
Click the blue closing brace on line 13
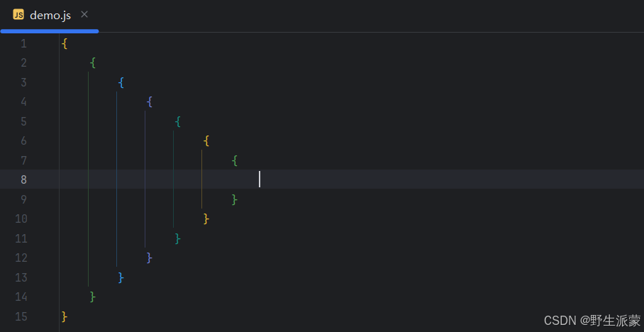tap(121, 278)
